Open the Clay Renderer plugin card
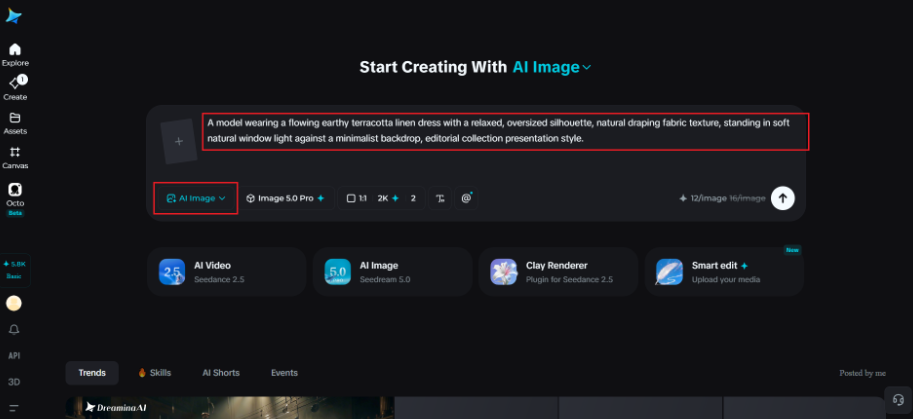The width and height of the screenshot is (913, 419). click(558, 272)
